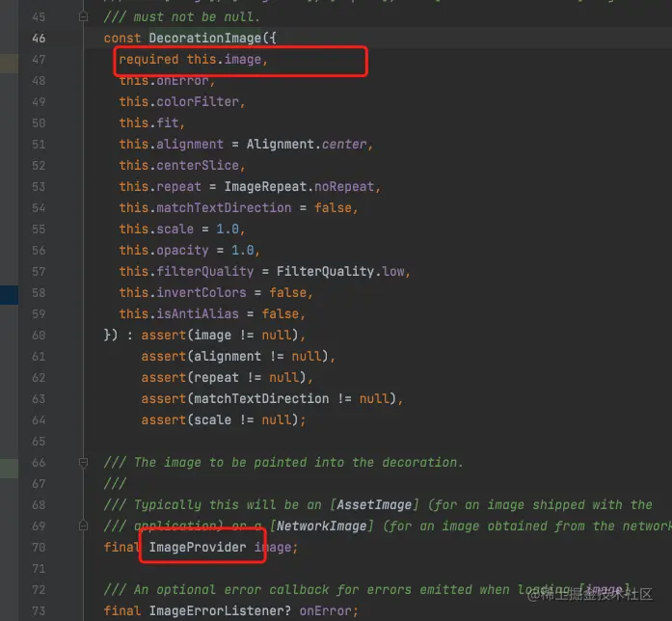This screenshot has height=621, width=672.
Task: Click 'ImageErrorListener?' type on line 73
Action: click(x=220, y=611)
